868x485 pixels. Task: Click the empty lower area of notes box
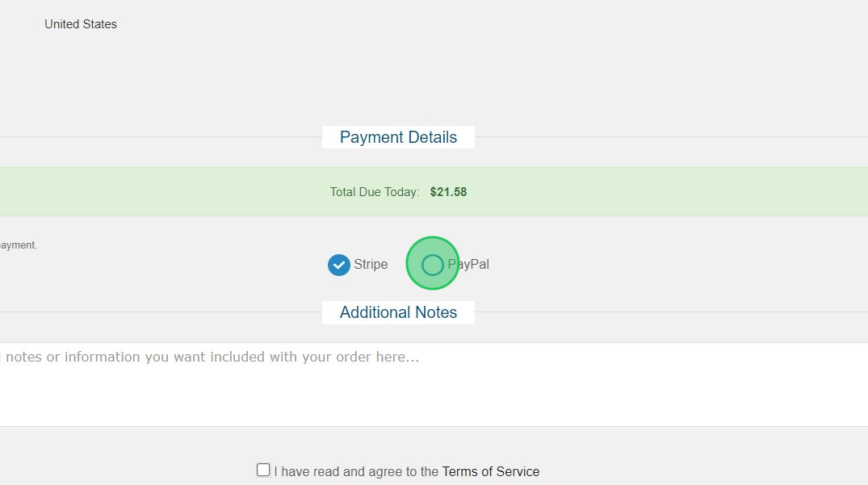click(x=434, y=401)
